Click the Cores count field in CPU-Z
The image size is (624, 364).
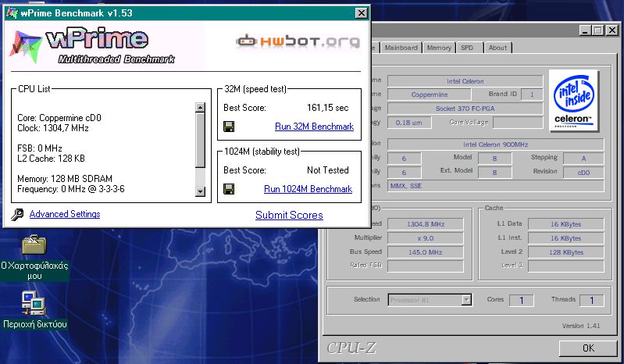(x=522, y=301)
